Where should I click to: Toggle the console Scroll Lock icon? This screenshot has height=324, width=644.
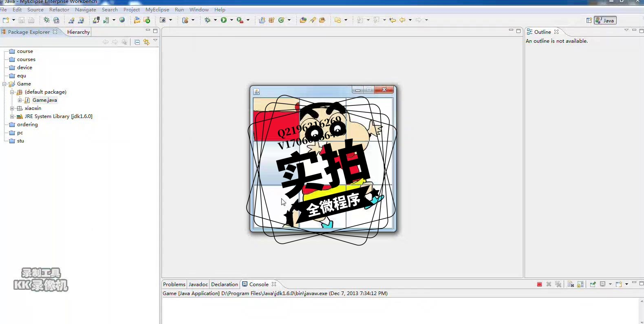(x=580, y=284)
